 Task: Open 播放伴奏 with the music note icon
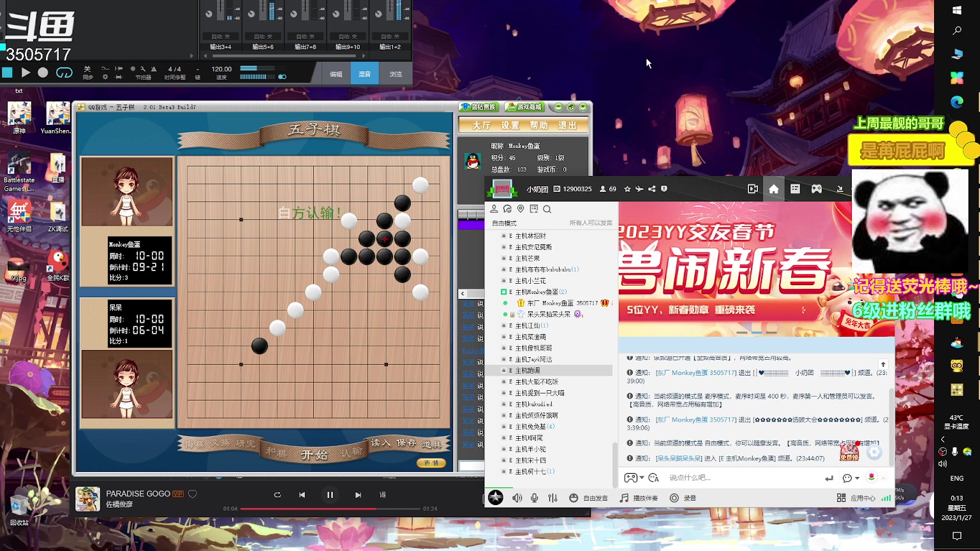point(623,498)
